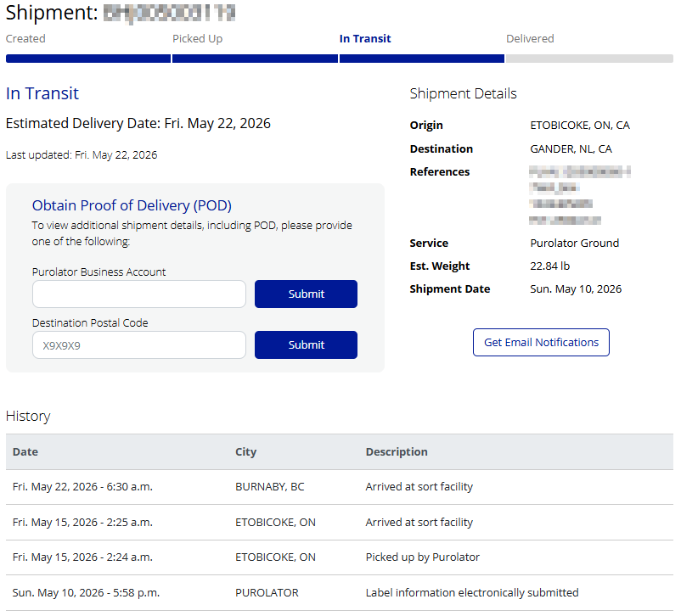Image resolution: width=681 pixels, height=616 pixels.
Task: Select the Delivered progress step label
Action: click(x=530, y=39)
